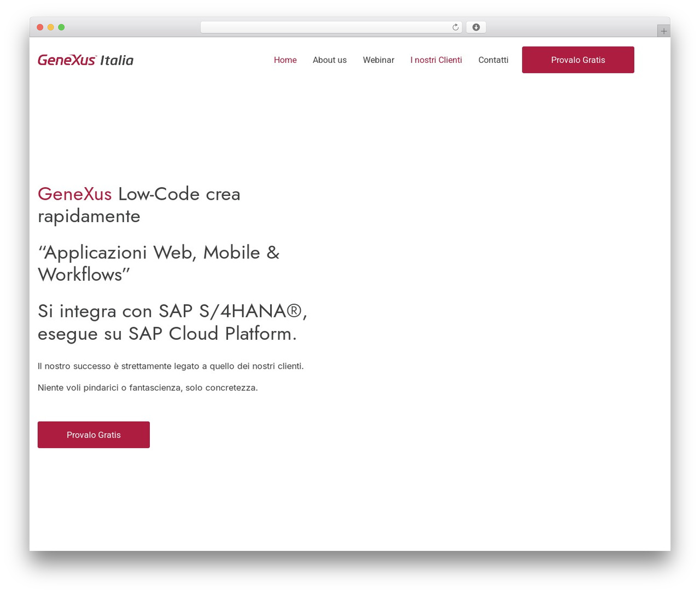
Task: Click the header Provalo Gratis button
Action: click(578, 60)
